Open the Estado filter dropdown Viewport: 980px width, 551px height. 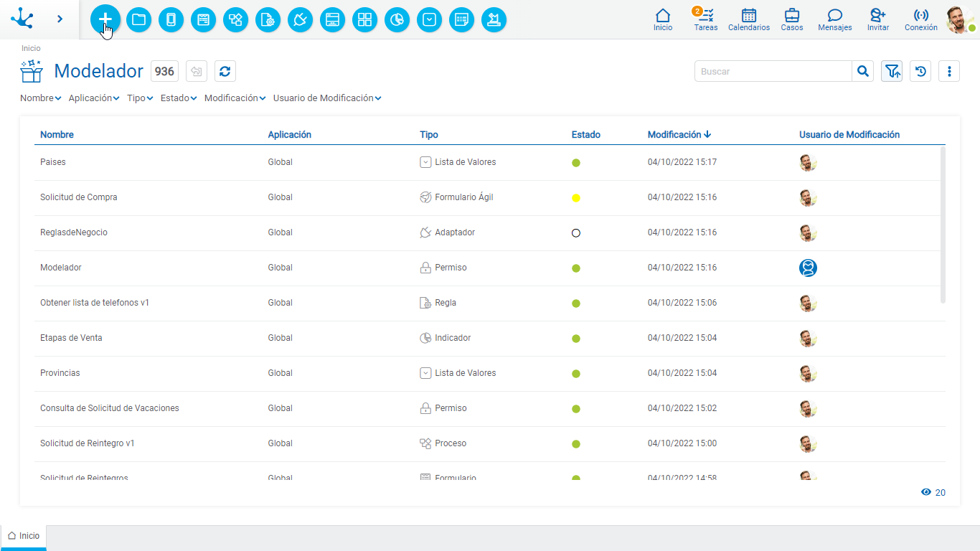coord(179,98)
